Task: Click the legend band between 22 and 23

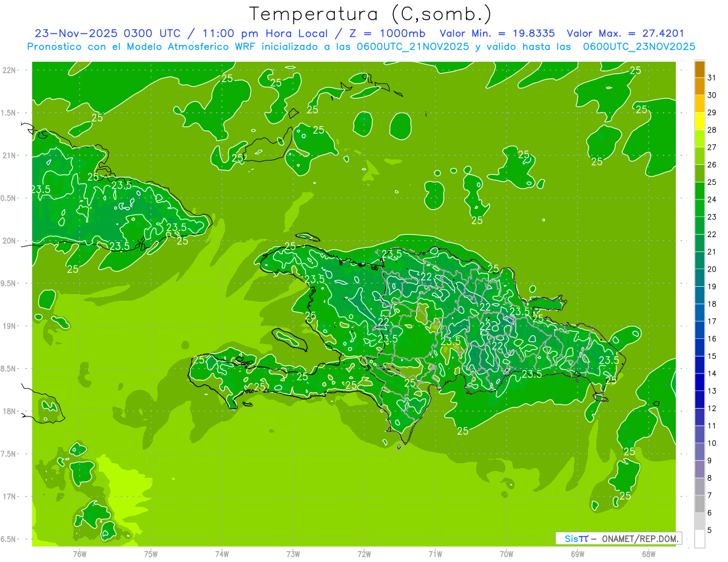Action: 699,226
